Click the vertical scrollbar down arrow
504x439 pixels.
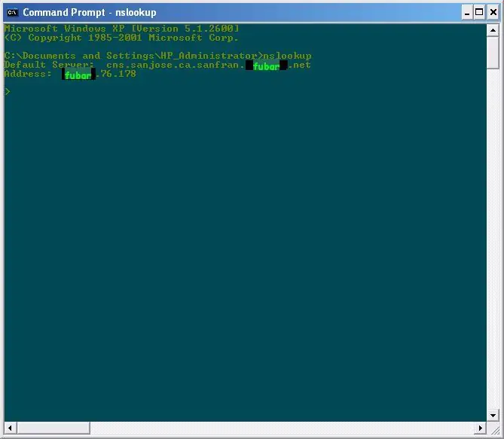(x=493, y=415)
